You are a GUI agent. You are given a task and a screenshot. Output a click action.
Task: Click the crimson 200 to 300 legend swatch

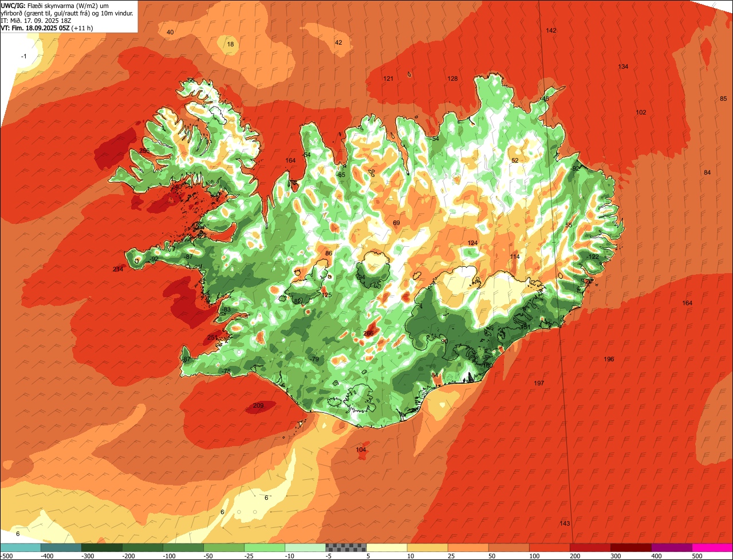point(590,548)
